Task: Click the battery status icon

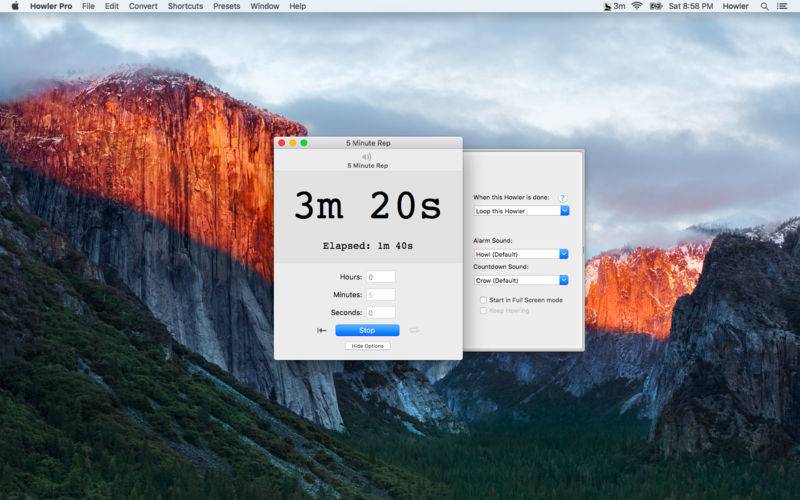Action: (656, 6)
